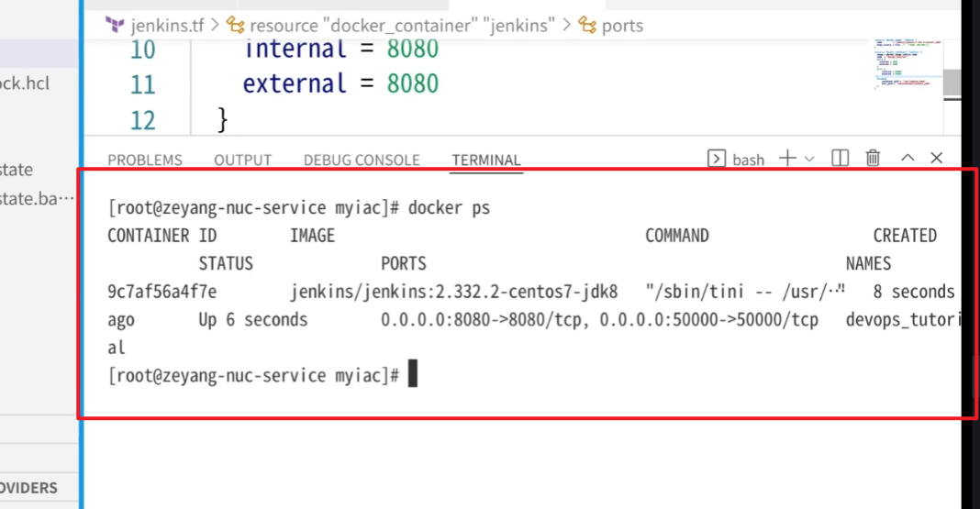
Task: Click the editor vertical scrollbar thumb
Action: (x=952, y=83)
